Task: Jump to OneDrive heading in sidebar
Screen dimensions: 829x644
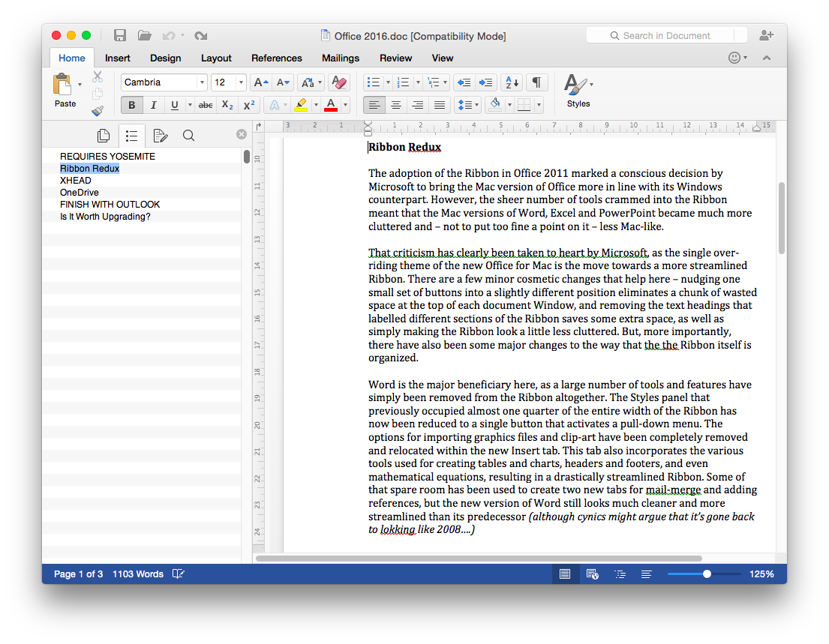Action: tap(80, 193)
